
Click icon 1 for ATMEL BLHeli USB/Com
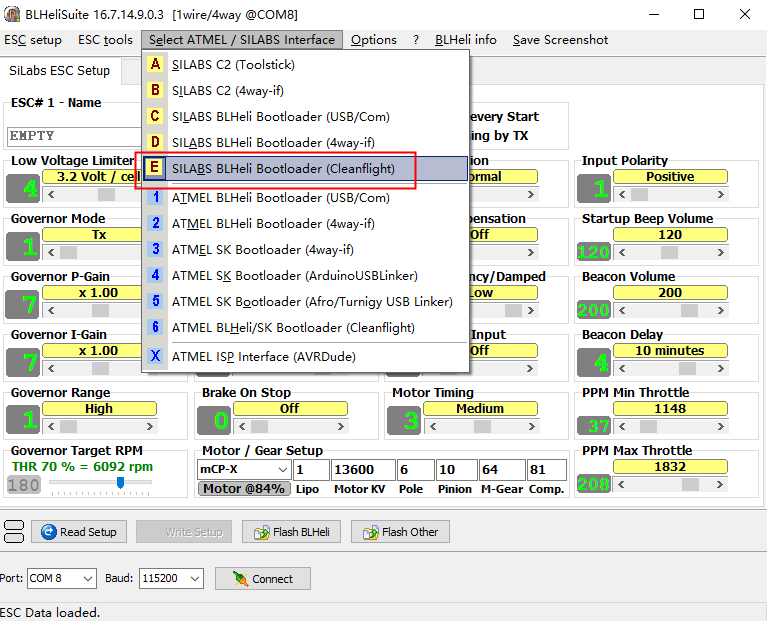155,198
